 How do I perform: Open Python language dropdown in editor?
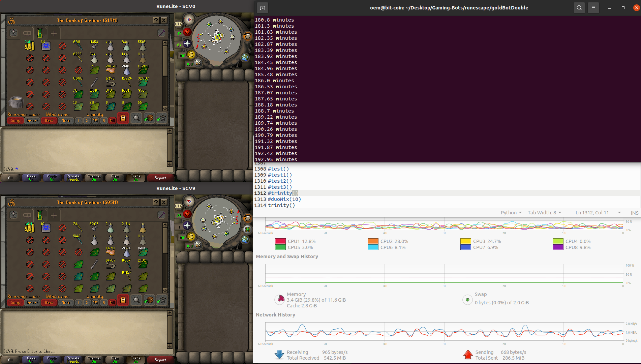[x=511, y=213]
